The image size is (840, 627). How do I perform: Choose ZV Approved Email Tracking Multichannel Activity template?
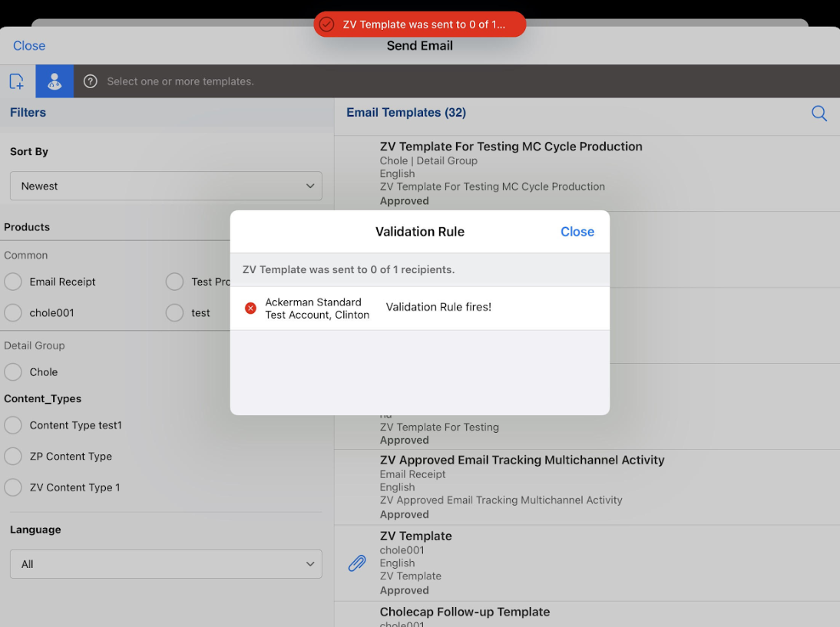pyautogui.click(x=522, y=460)
